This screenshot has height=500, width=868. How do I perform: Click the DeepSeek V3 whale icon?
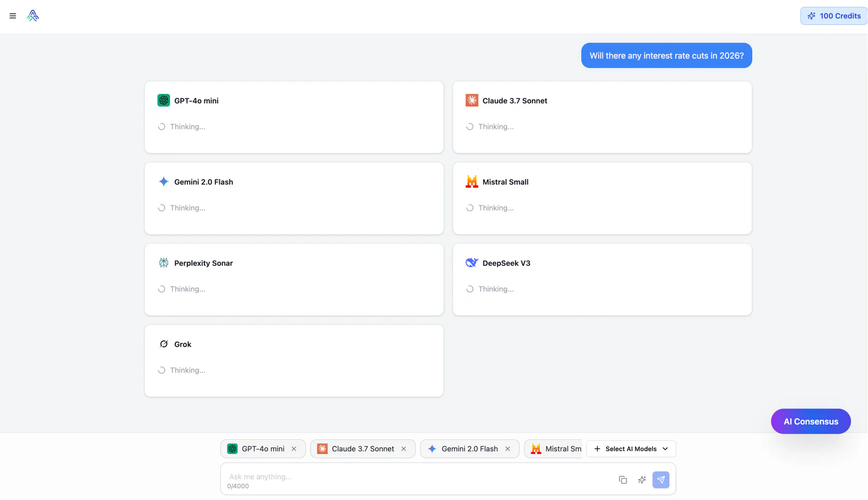[472, 263]
